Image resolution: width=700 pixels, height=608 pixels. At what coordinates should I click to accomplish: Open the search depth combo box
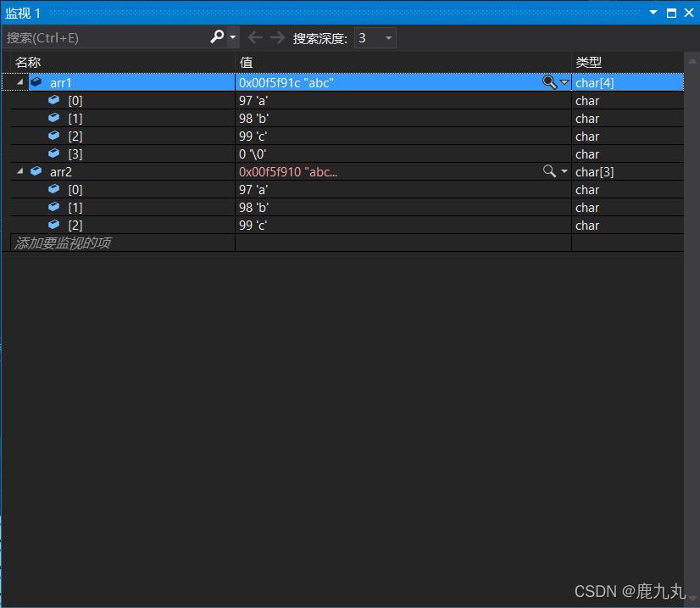[375, 38]
